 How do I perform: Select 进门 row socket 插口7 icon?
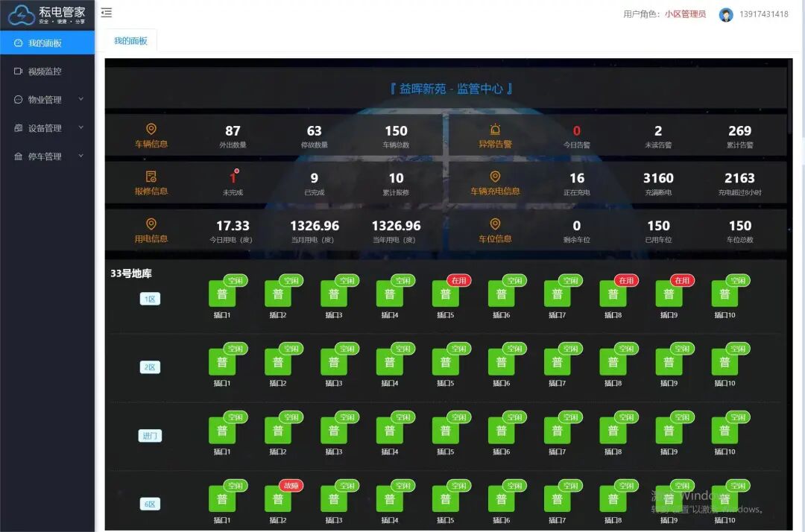pos(557,431)
